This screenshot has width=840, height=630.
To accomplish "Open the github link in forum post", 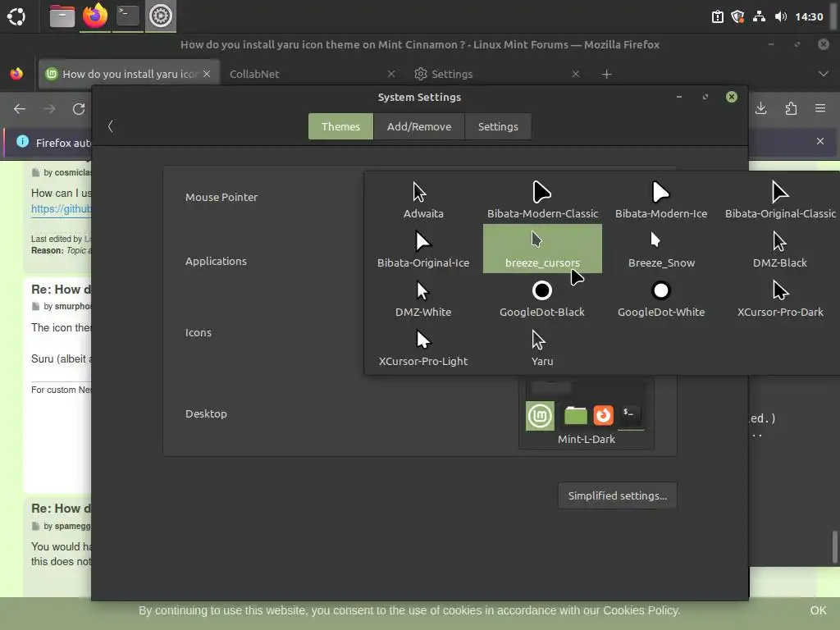I will point(61,209).
